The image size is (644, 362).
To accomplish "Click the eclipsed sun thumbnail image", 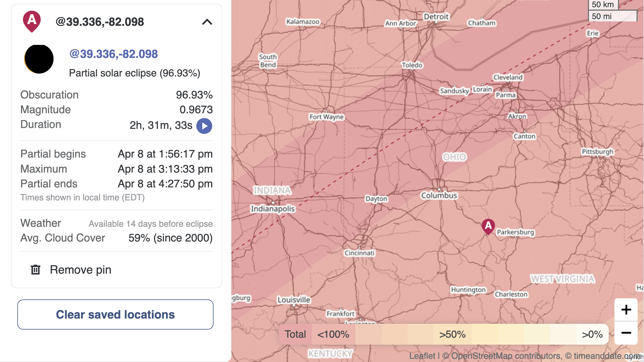I will [x=39, y=59].
